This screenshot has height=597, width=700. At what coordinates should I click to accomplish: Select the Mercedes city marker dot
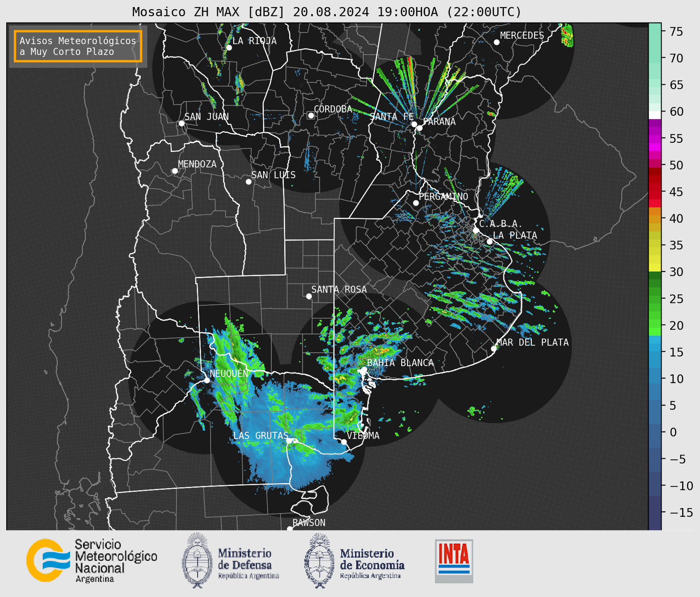click(496, 42)
